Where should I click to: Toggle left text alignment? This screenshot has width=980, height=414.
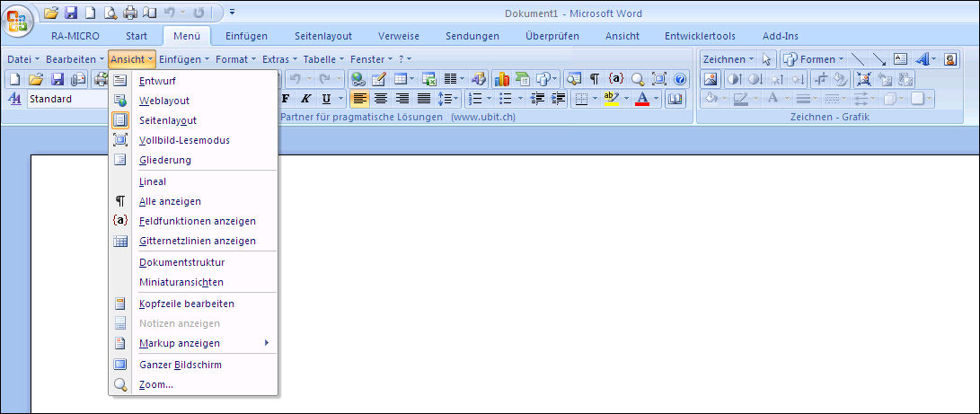(360, 99)
